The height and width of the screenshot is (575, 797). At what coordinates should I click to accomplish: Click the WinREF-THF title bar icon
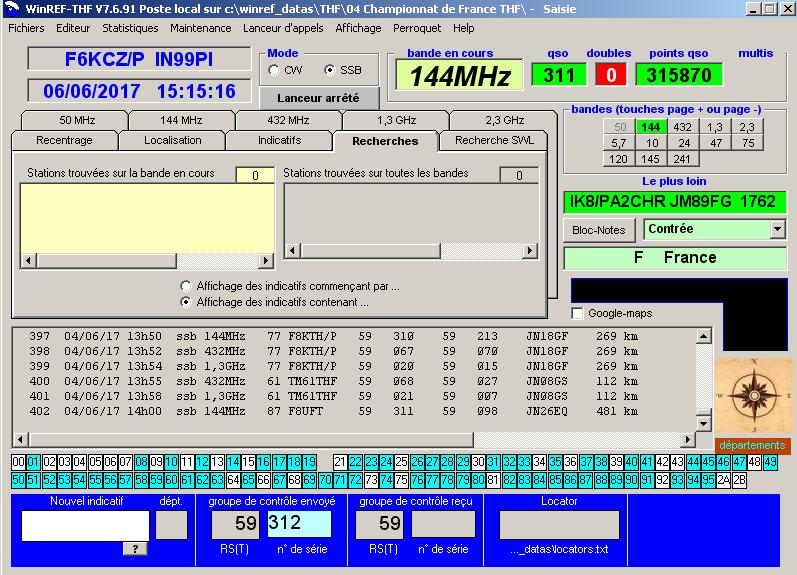pos(11,8)
